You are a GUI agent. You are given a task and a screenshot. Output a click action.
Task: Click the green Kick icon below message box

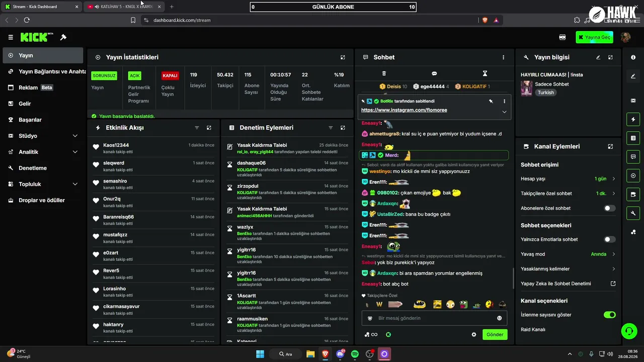[x=388, y=334]
